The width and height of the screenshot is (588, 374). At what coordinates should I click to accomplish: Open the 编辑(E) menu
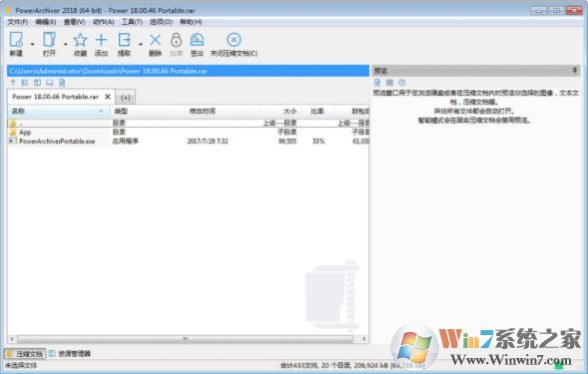[46, 22]
